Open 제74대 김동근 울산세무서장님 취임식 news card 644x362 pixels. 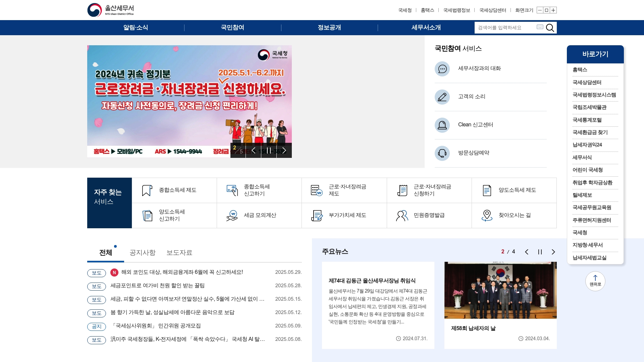378,305
